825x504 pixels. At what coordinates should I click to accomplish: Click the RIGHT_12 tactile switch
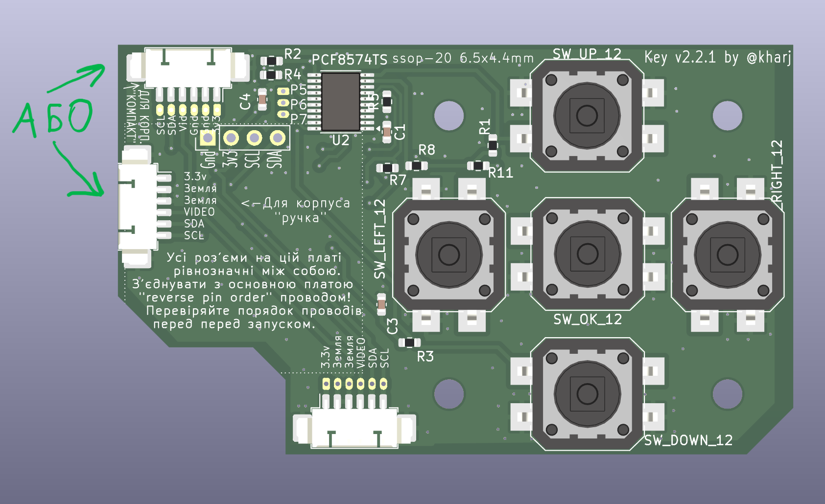point(727,254)
